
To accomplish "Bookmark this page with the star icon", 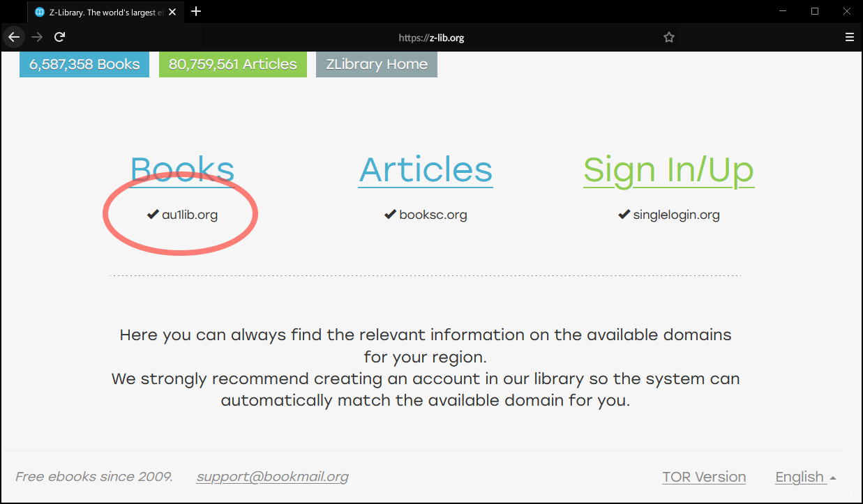I will point(669,38).
